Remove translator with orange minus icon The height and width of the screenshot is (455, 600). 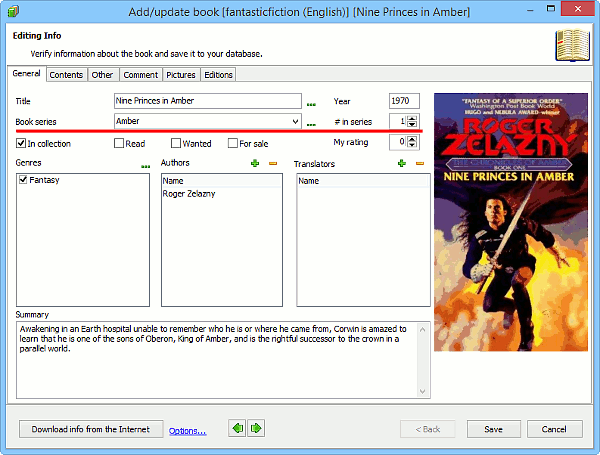pos(420,163)
